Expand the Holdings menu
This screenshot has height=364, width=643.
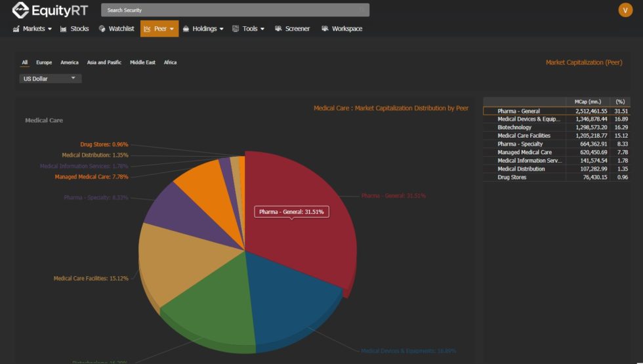coord(203,29)
